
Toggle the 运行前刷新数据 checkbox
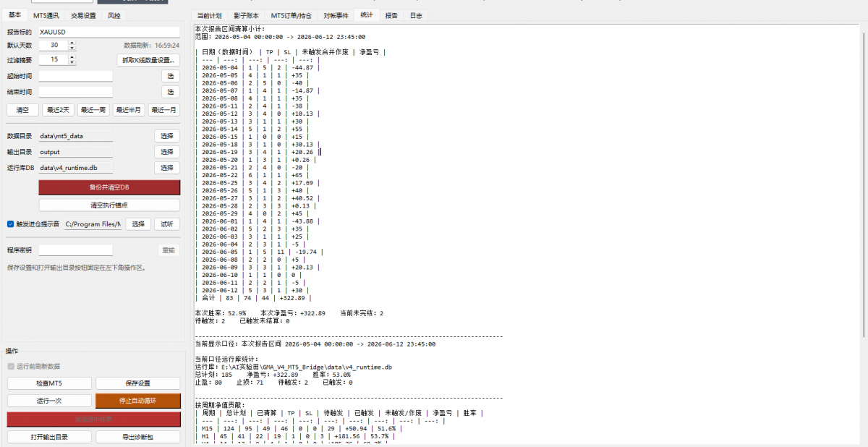(10, 366)
